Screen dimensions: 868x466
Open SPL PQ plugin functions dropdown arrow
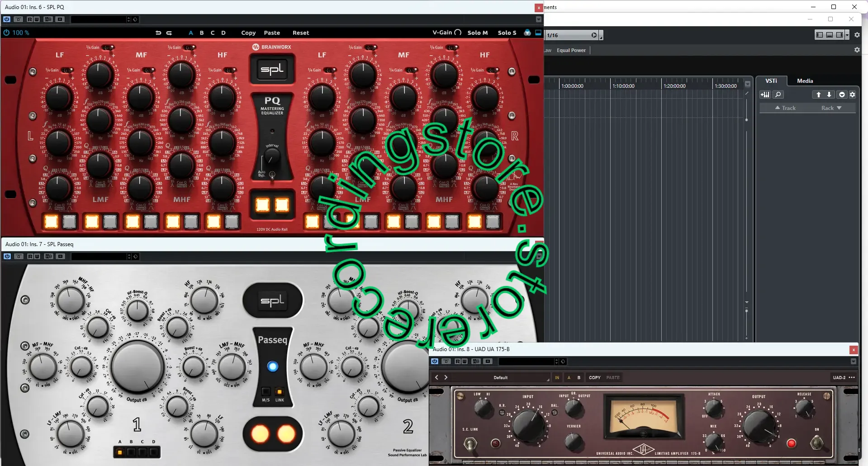click(x=538, y=19)
